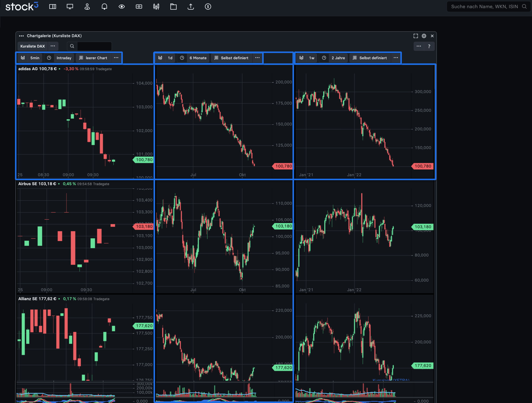
Task: Open the user profile icon in top bar
Action: click(x=87, y=7)
